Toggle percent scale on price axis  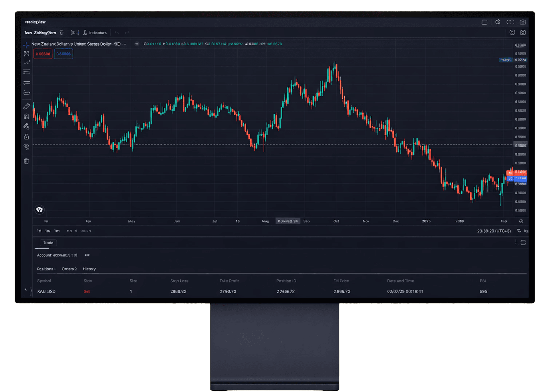pos(519,231)
